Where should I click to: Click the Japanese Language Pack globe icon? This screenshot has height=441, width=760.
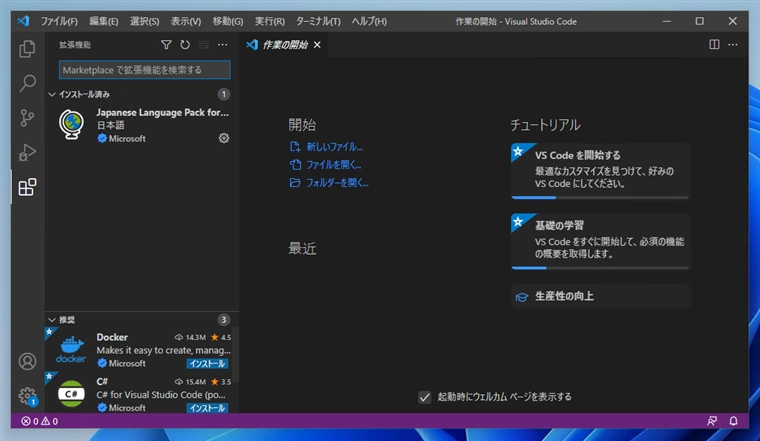tap(71, 125)
